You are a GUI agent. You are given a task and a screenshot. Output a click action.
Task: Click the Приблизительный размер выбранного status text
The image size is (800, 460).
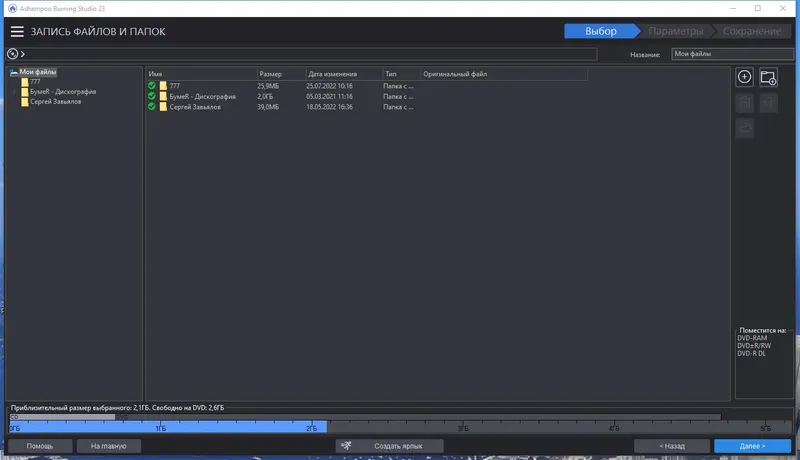117,407
